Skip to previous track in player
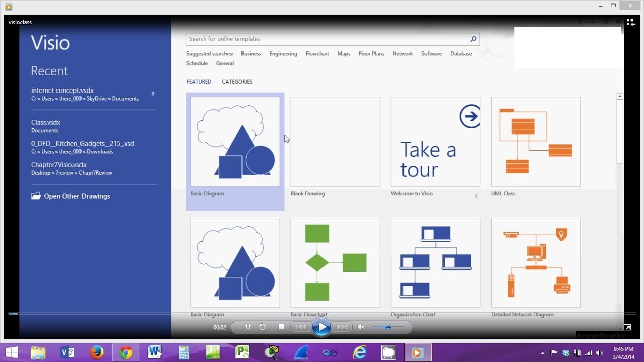This screenshot has height=362, width=644. pos(300,327)
